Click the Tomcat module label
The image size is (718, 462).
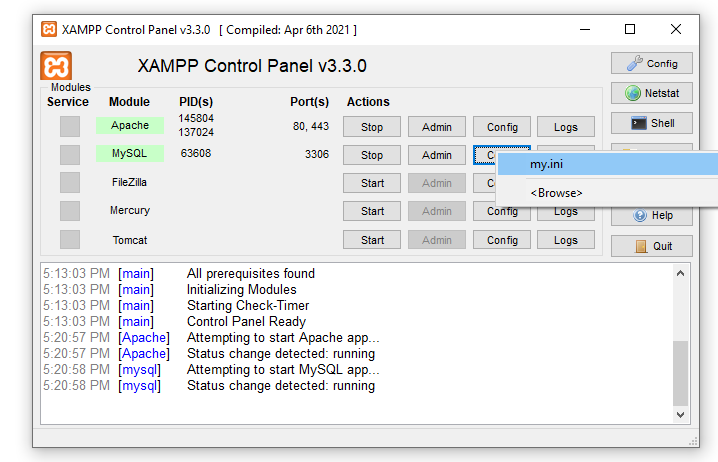130,240
